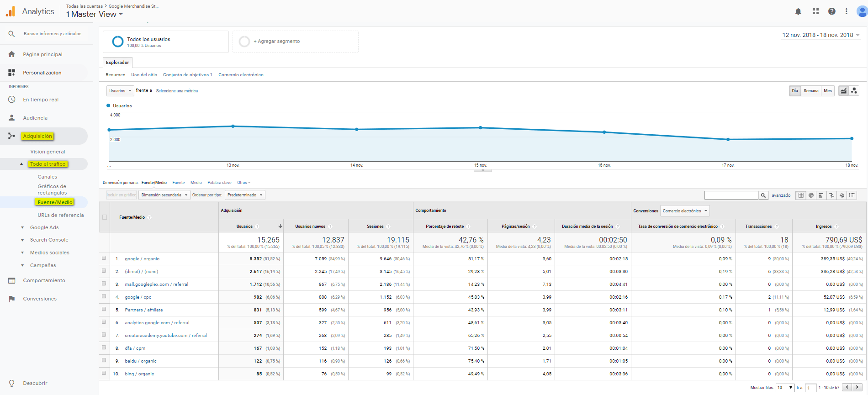Open the avanzado filter link
The image size is (868, 395).
point(781,195)
